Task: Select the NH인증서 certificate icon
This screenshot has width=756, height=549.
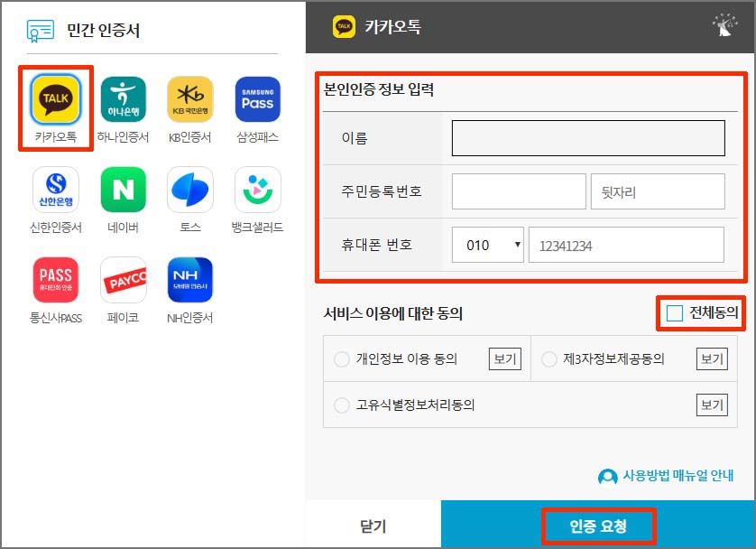Action: click(x=190, y=280)
